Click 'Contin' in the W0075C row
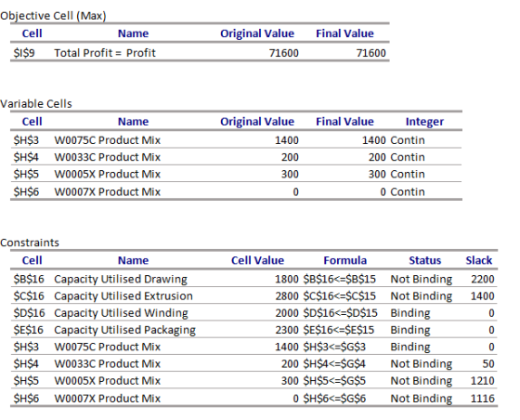Viewport: 520px width, 420px height. click(x=408, y=140)
